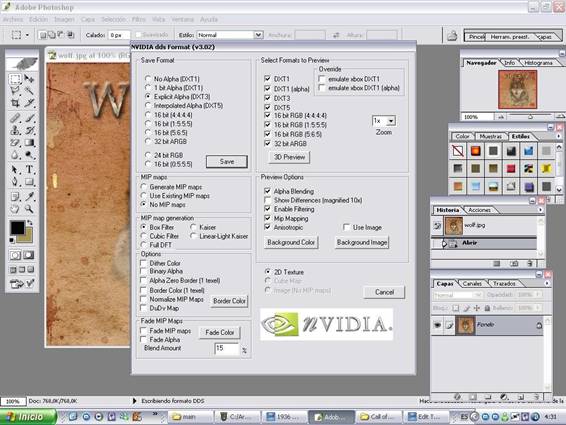The width and height of the screenshot is (566, 425).
Task: Select the Rectangular Marquee tool
Action: [15, 79]
